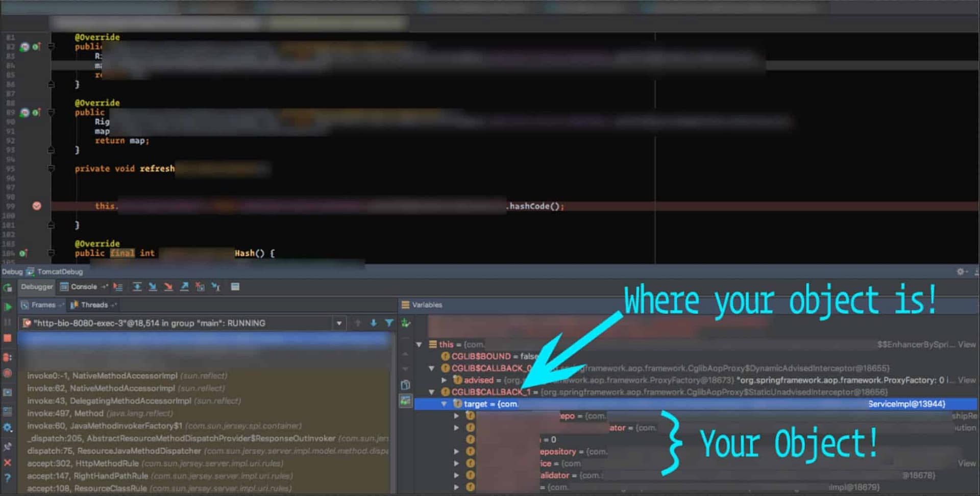Click View link on the 'this' row
This screenshot has height=496, width=980.
tap(967, 344)
